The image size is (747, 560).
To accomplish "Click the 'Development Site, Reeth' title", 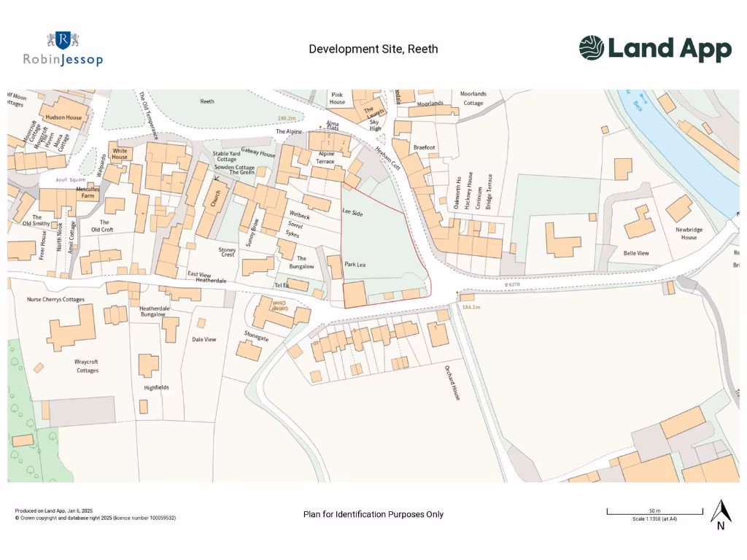I will 373,49.
